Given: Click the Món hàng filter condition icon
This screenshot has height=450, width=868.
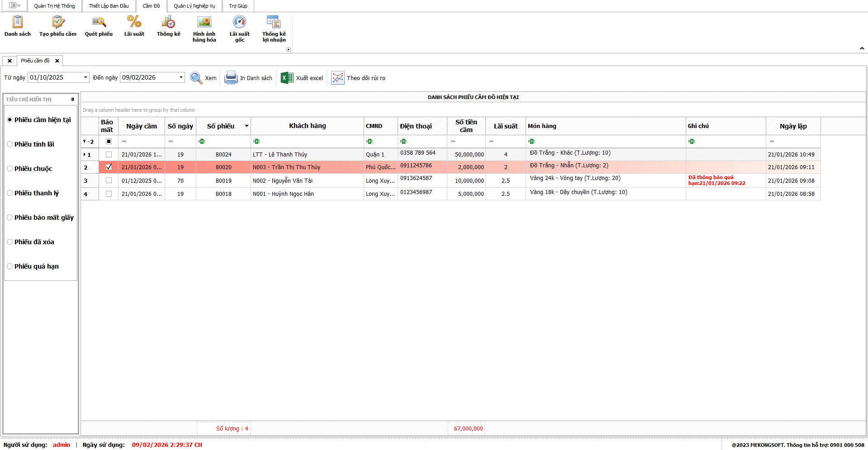Looking at the screenshot, I should (531, 142).
